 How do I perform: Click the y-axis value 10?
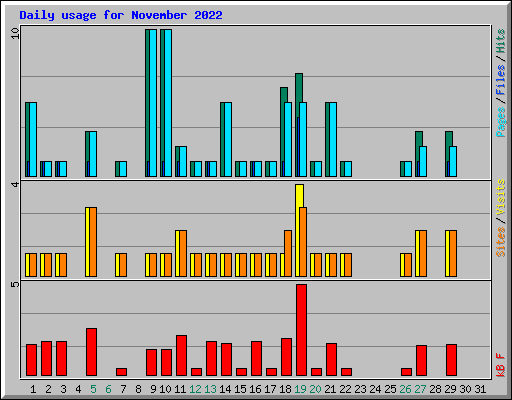[x=15, y=33]
